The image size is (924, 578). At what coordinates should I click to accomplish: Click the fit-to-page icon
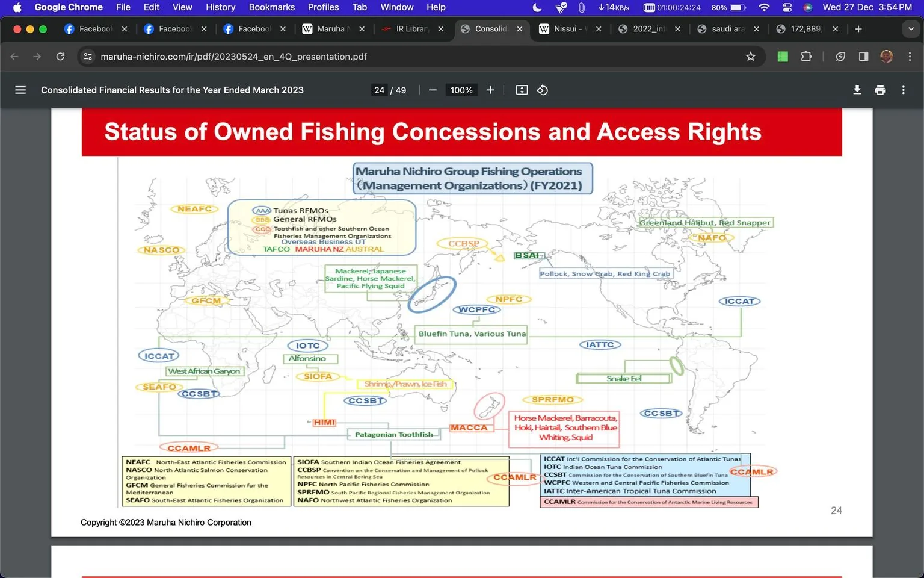coord(522,90)
